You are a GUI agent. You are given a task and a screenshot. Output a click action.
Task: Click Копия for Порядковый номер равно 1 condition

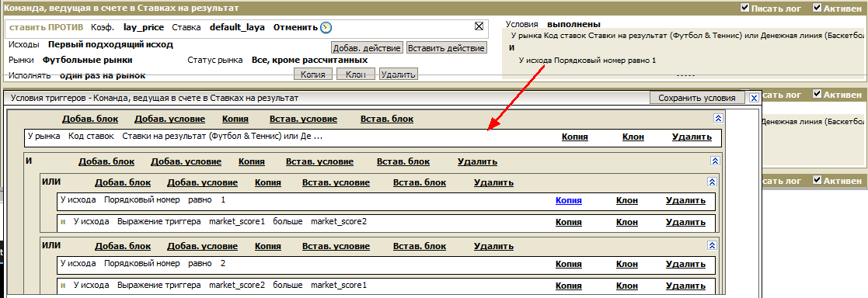click(569, 201)
